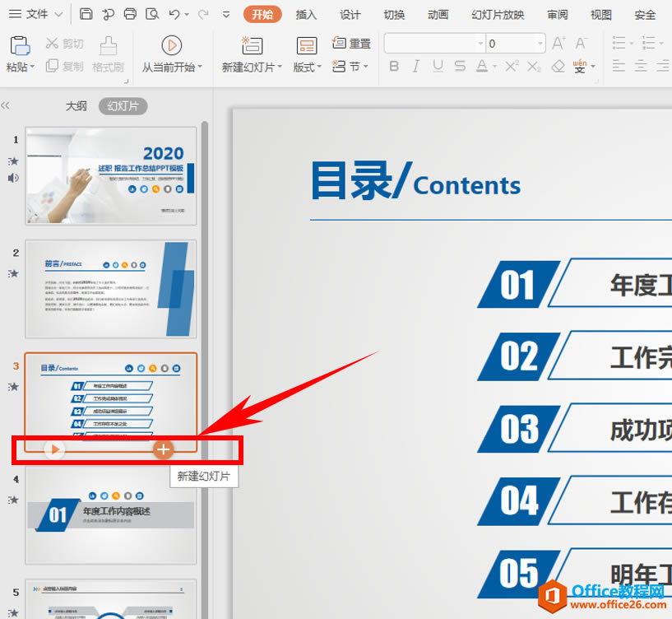Decrease font size with A- icon
Screen dimensions: 672x619
(582, 43)
